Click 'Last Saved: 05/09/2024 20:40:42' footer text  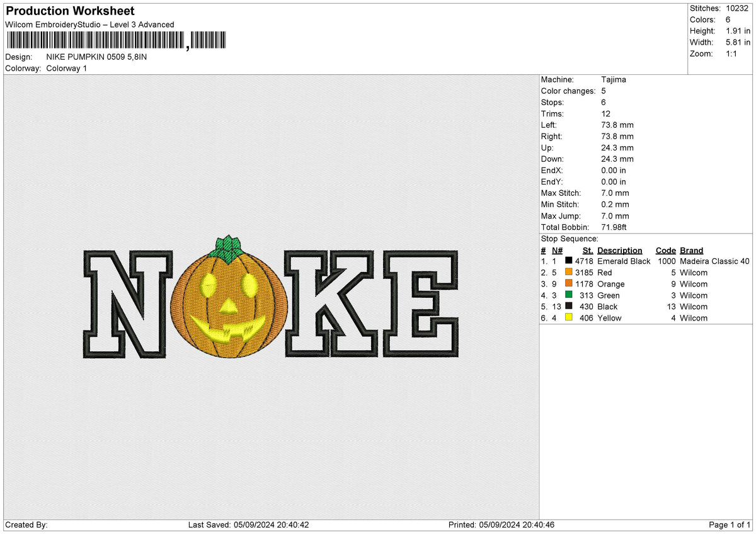click(248, 525)
